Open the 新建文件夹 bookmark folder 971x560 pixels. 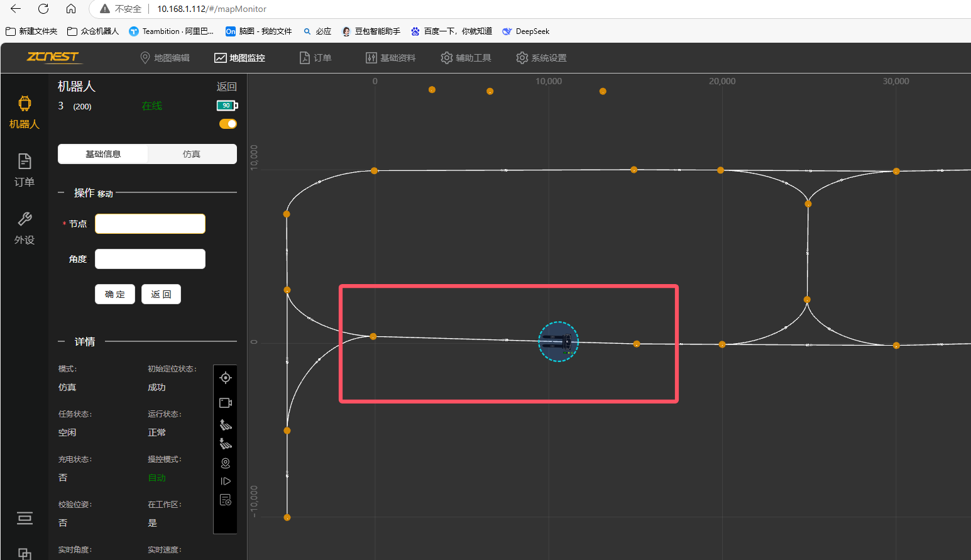(31, 31)
